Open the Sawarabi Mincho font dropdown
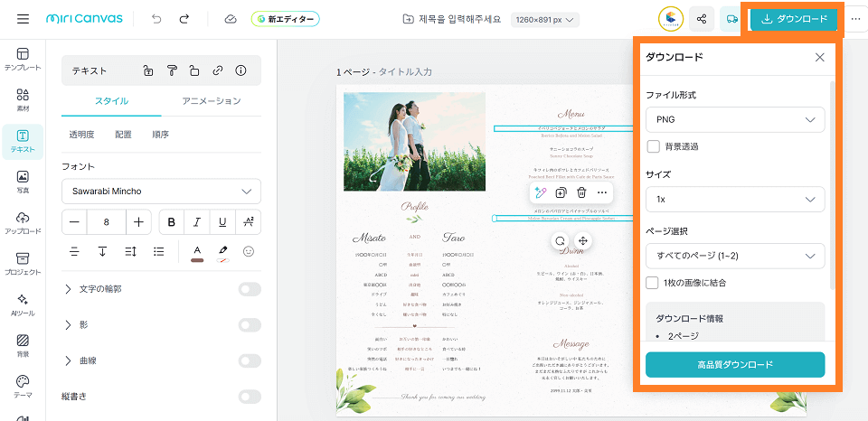This screenshot has height=421, width=868. [161, 192]
